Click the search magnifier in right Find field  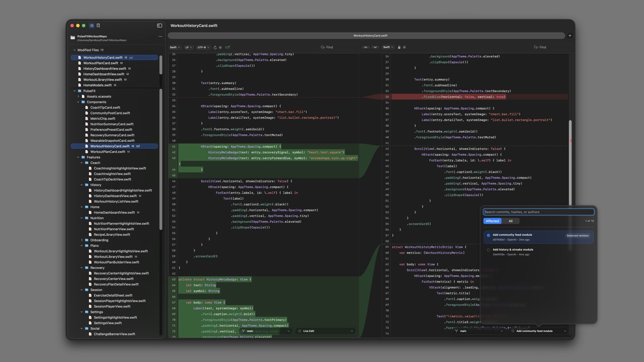(536, 47)
